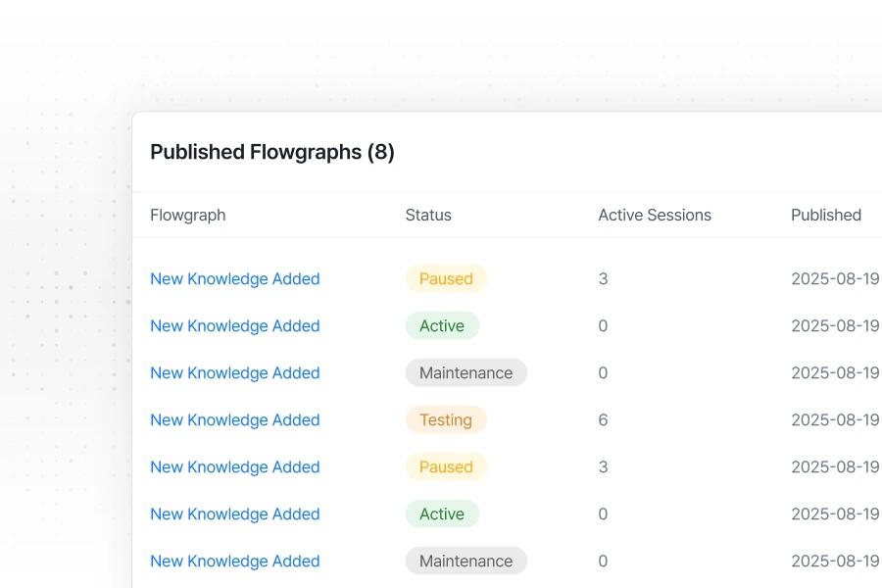The image size is (882, 588).
Task: Click the Active Sessions column header
Action: click(x=655, y=215)
